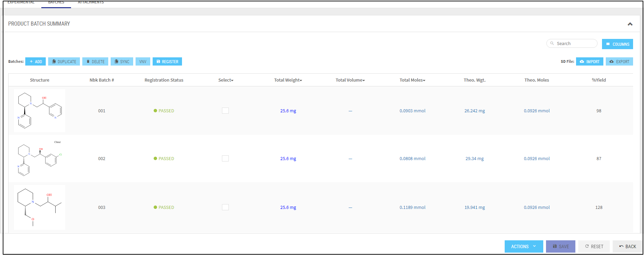Check the box for batch 003

225,207
